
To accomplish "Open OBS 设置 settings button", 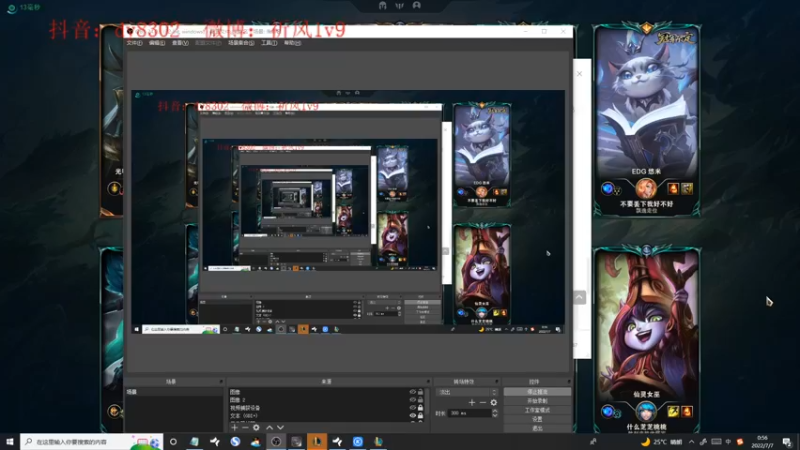I will (537, 419).
